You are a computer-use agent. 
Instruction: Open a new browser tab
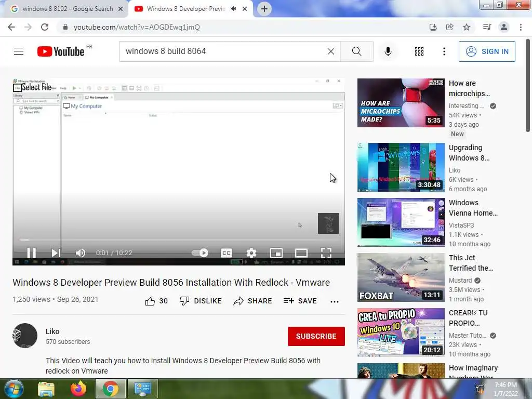pyautogui.click(x=264, y=9)
